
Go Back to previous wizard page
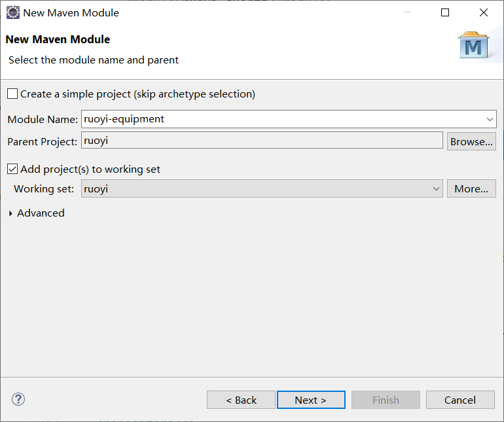pyautogui.click(x=241, y=400)
